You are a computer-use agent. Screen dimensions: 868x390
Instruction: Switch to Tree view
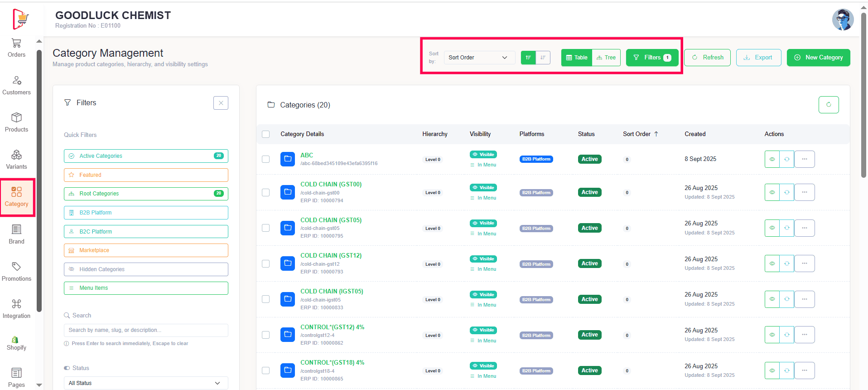[x=606, y=58]
